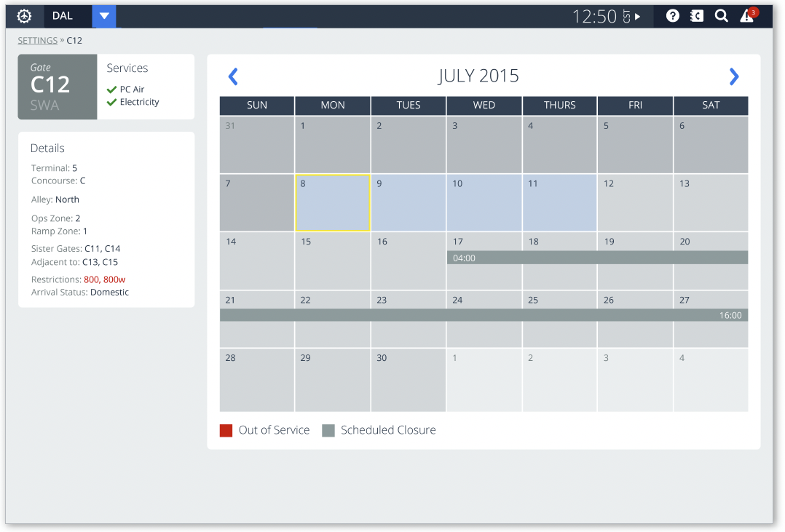This screenshot has height=532, width=785.
Task: Click the DAL airport selector label
Action: pos(63,16)
